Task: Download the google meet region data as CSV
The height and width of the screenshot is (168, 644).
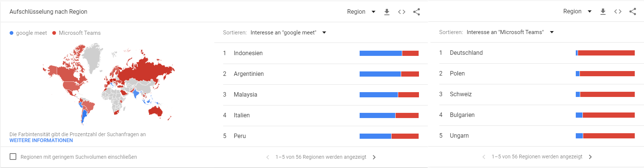Action: 387,12
